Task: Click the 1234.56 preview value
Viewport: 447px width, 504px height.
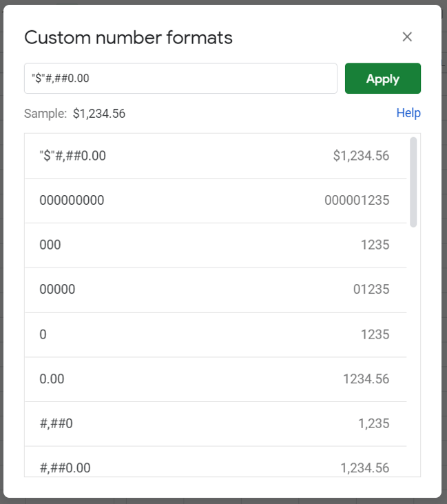Action: [366, 379]
